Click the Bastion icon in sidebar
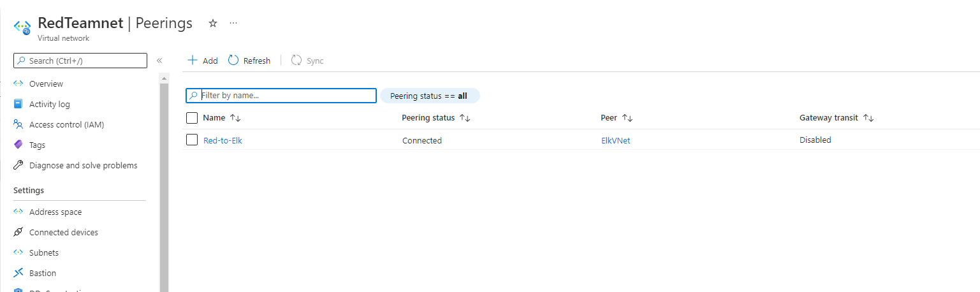This screenshot has width=980, height=292. 18,273
